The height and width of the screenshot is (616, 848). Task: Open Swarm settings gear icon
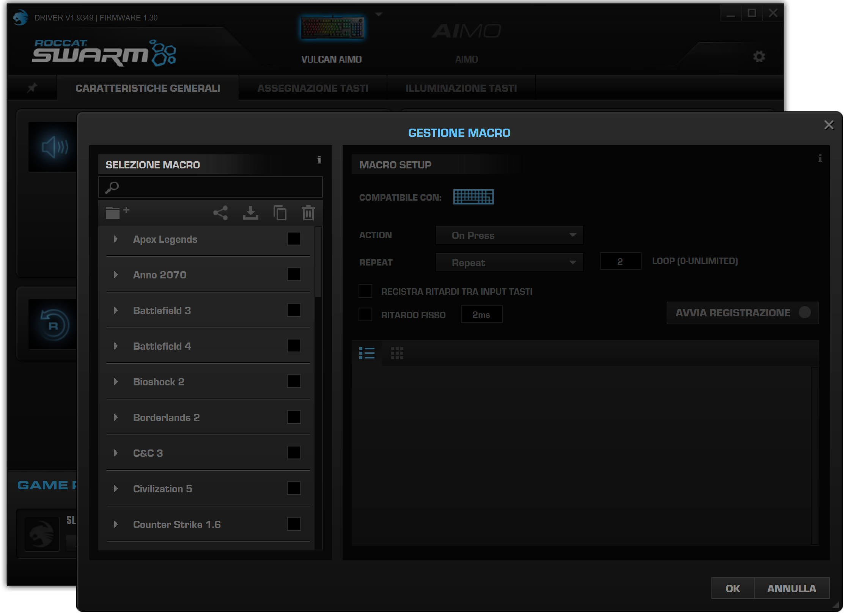[759, 57]
